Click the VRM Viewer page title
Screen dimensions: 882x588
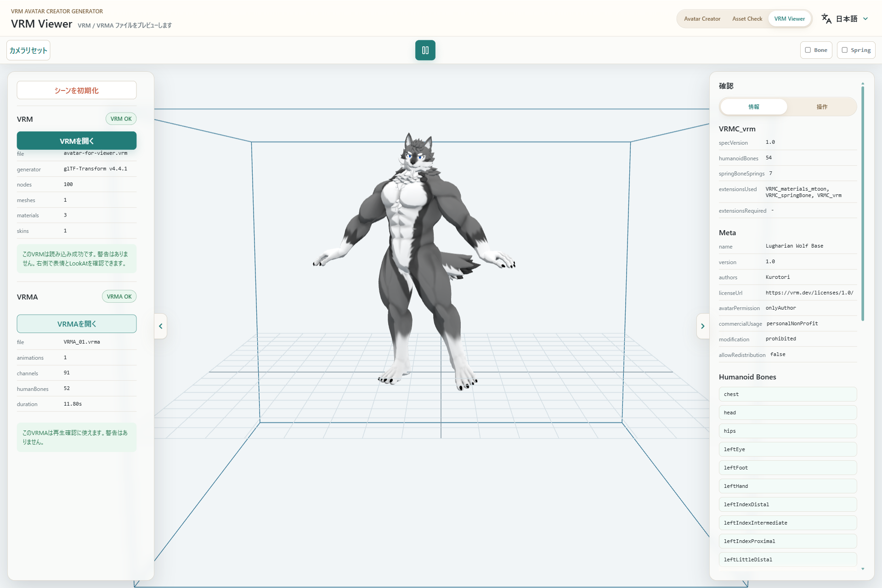coord(42,24)
